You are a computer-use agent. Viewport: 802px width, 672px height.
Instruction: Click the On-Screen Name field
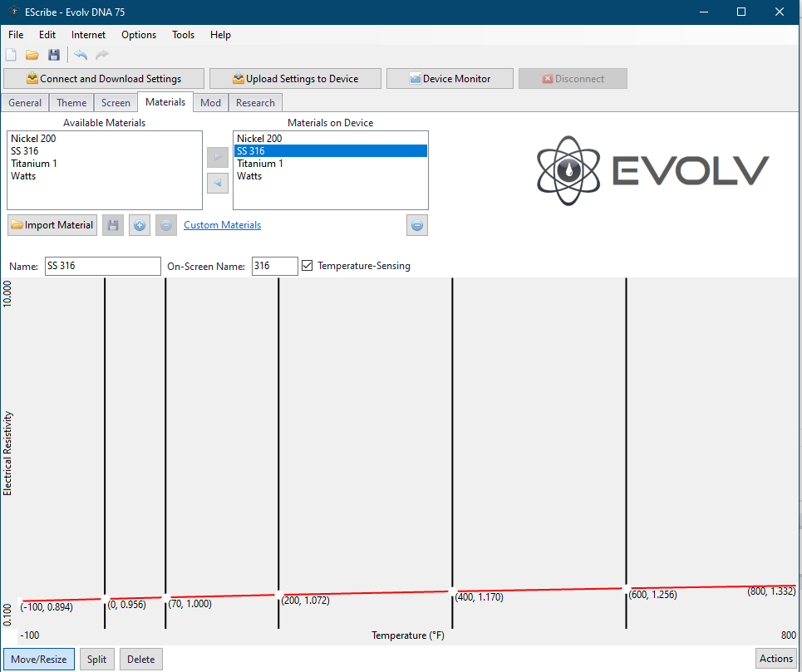(274, 266)
